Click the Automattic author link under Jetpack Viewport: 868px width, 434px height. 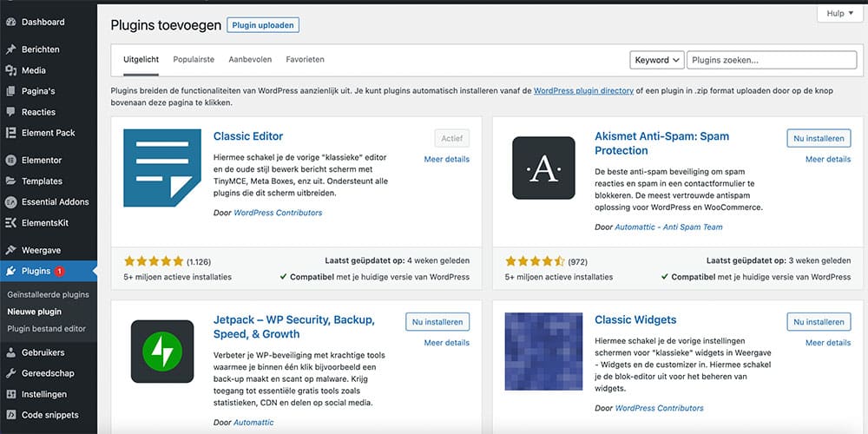[253, 423]
